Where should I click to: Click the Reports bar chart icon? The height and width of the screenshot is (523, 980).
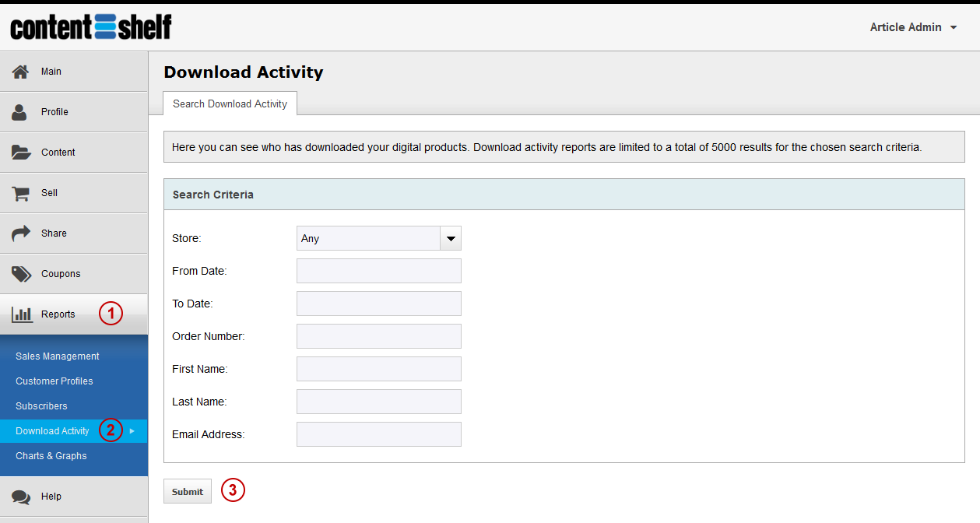(x=21, y=314)
